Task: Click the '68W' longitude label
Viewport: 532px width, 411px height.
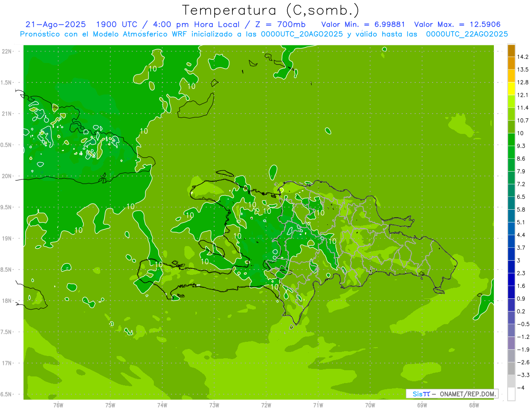Action: [x=474, y=405]
